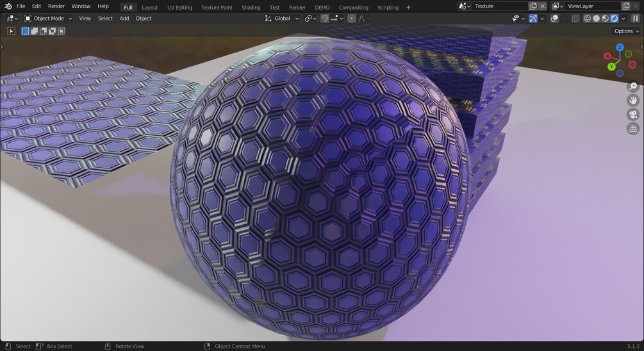Open the Object Mode dropdown
This screenshot has width=644, height=351.
click(x=48, y=19)
